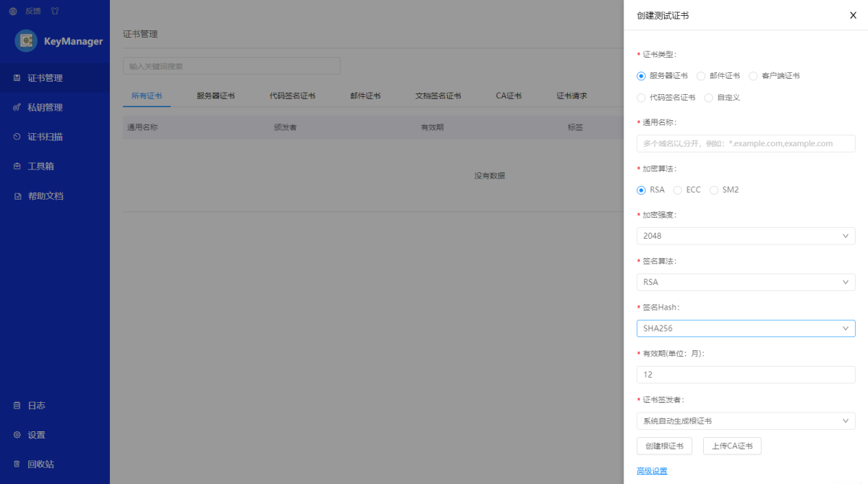Click the KeyManager safe logo
Image resolution: width=868 pixels, height=484 pixels.
27,41
